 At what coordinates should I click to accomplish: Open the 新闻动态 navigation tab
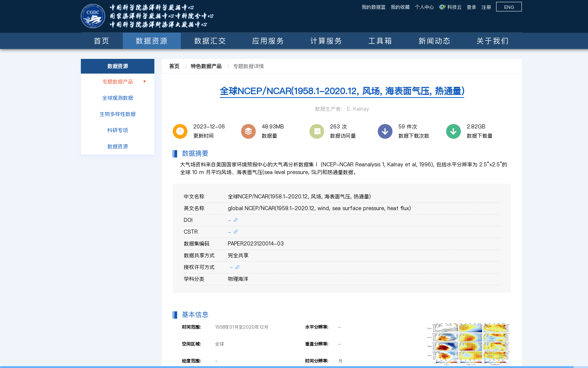click(x=434, y=41)
